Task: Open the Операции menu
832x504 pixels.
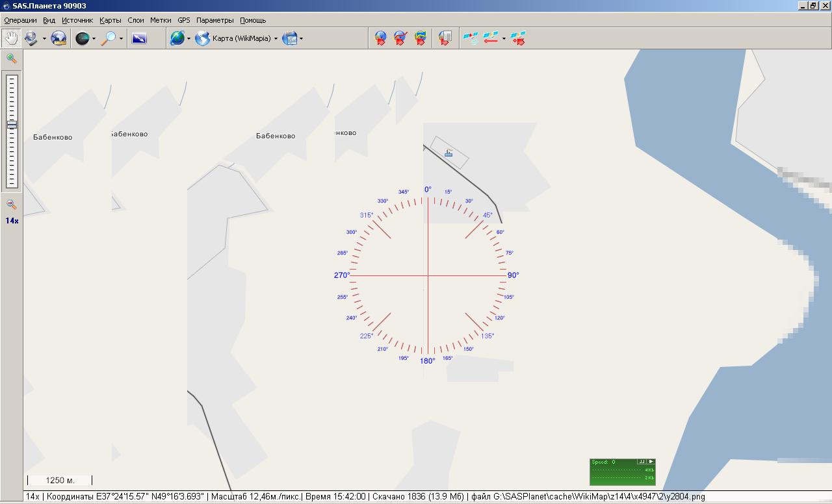Action: click(20, 20)
